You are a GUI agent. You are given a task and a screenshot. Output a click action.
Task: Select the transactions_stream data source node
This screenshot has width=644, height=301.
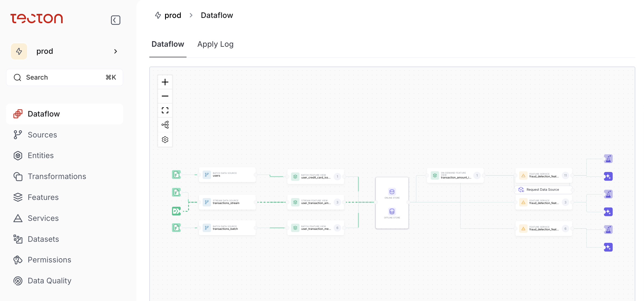(x=227, y=202)
